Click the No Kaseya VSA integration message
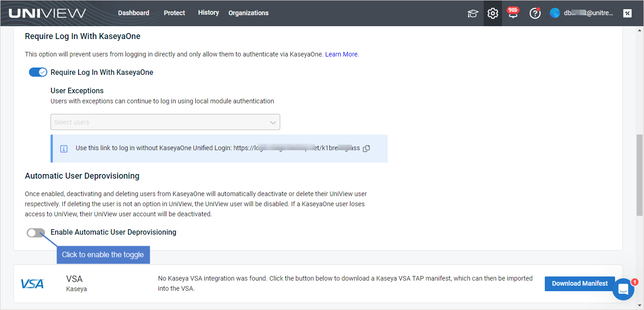The width and height of the screenshot is (644, 310). [345, 283]
